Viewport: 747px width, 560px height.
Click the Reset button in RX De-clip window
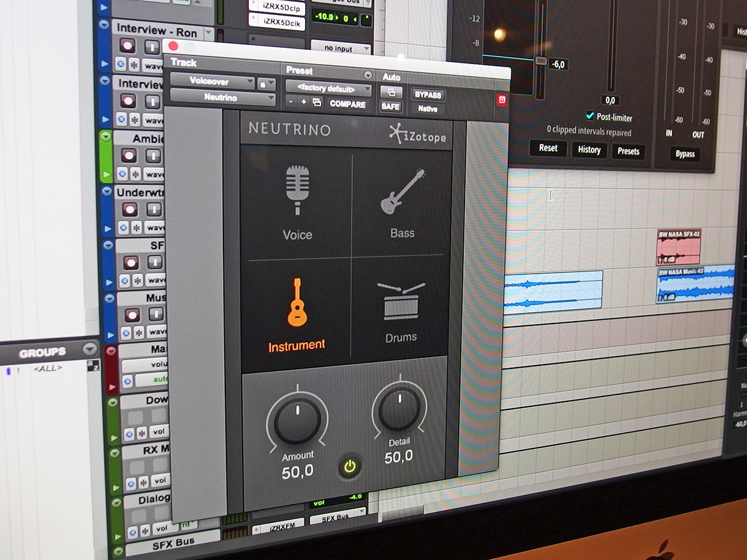click(548, 148)
